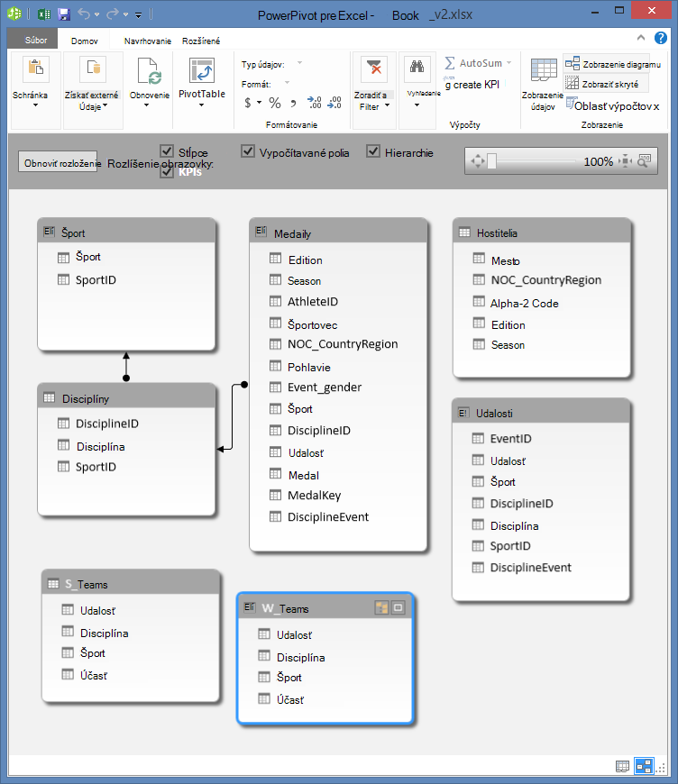Expand the PivotTable dropdown arrow
This screenshot has height=784, width=678.
202,105
